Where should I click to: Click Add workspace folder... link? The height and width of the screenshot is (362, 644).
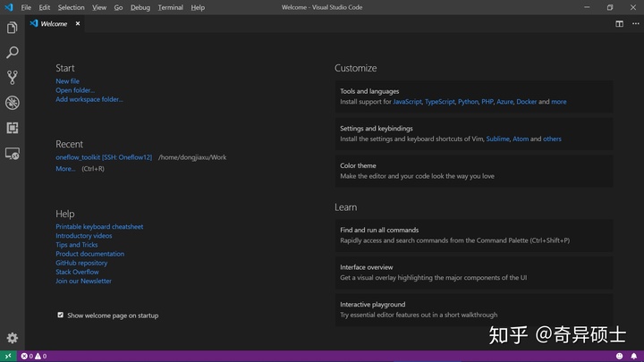(x=89, y=99)
